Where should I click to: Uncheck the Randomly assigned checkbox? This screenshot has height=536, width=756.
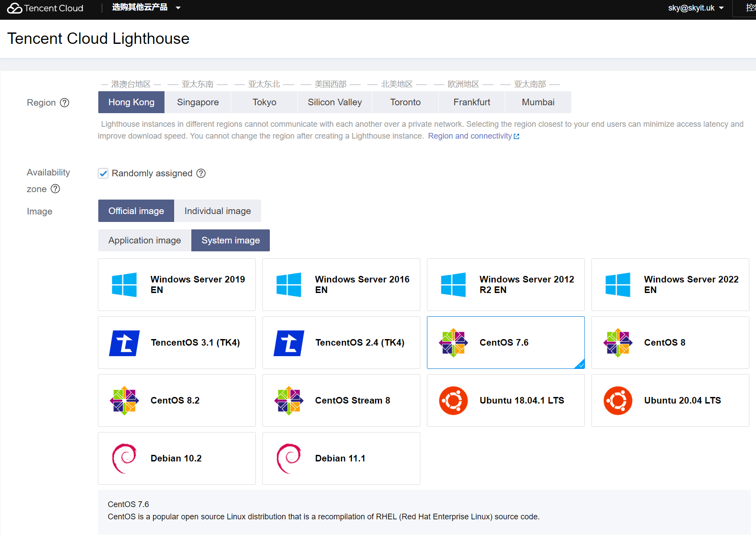[x=103, y=173]
